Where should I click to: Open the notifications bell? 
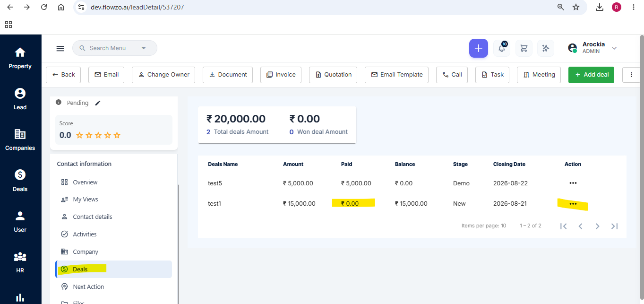point(502,48)
